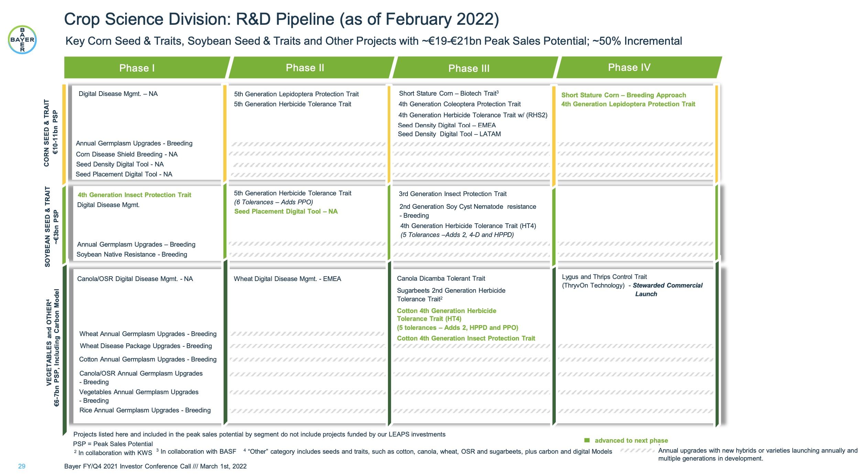868x474 pixels.
Task: Click 'Seed Placement Digital Tool - NA' in corn Phase I
Action: pyautogui.click(x=124, y=174)
